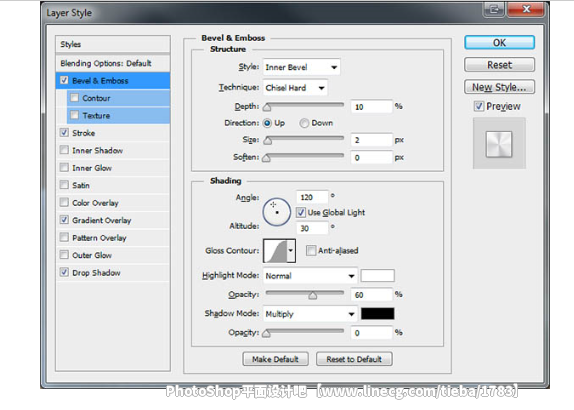The height and width of the screenshot is (410, 574).
Task: Click the highlight Opacity slider handle
Action: 312,295
